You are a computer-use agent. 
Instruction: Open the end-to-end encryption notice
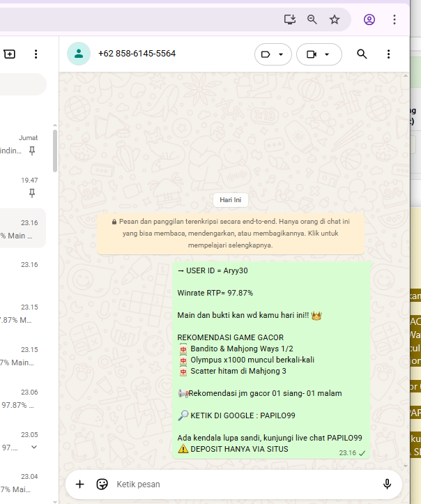point(231,234)
